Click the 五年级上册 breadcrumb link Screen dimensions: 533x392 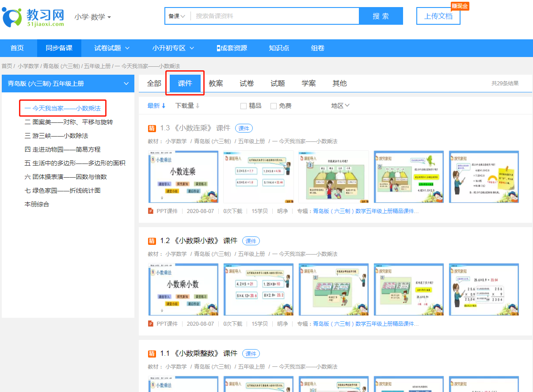pyautogui.click(x=97, y=66)
